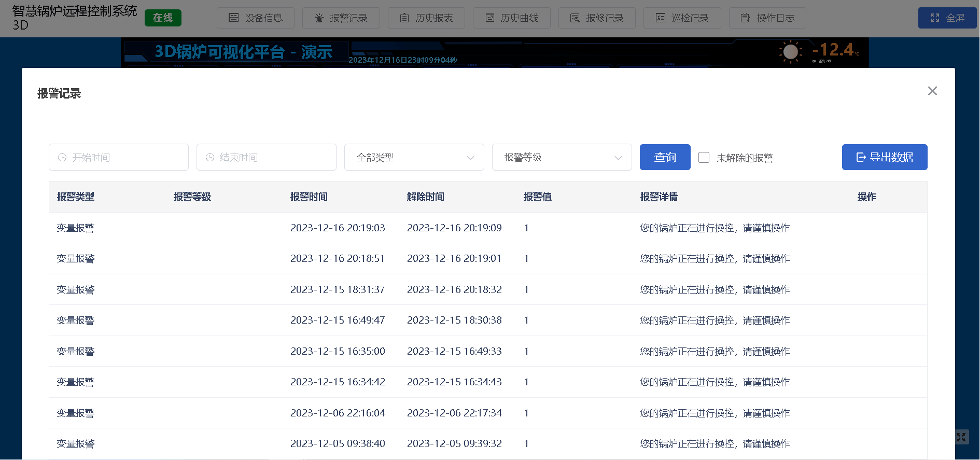Select alarm time 2023-12-16 20:18:51

(338, 259)
